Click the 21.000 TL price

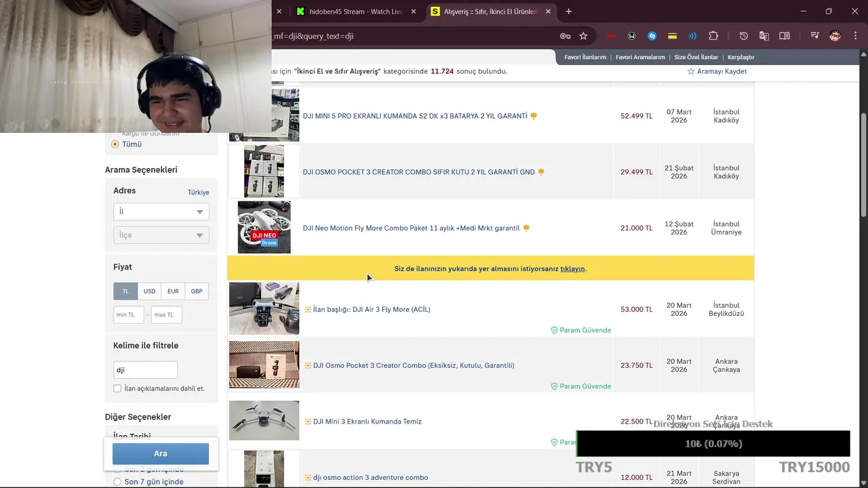pos(636,228)
